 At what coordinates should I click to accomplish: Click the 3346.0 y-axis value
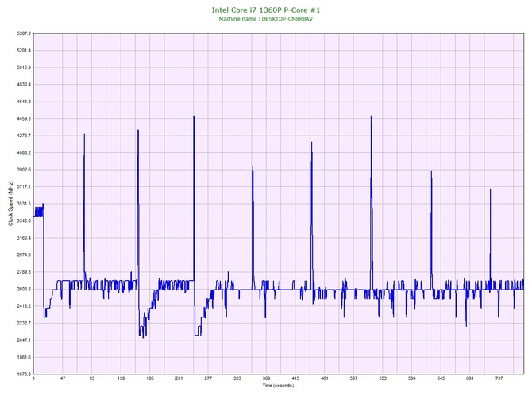pos(24,221)
